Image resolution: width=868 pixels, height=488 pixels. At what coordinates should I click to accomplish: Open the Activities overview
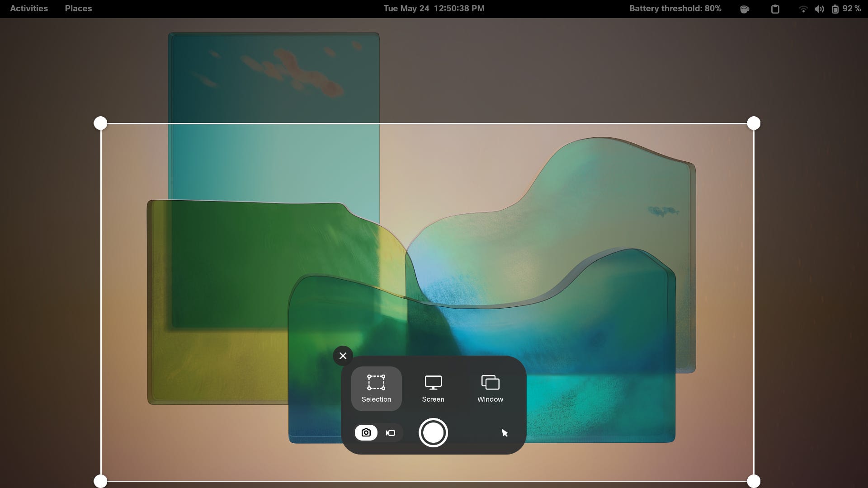[29, 9]
